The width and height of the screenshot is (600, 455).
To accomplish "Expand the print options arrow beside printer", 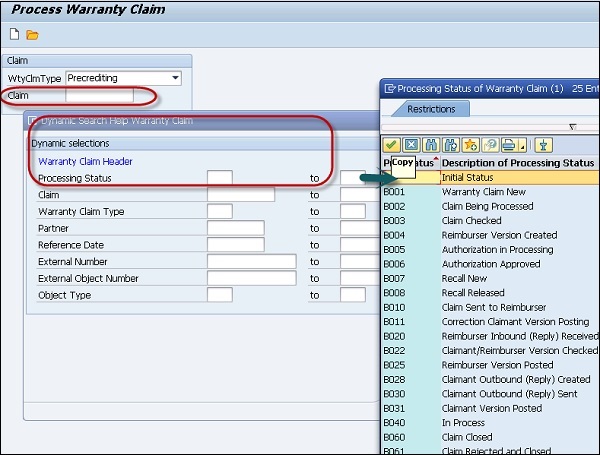I will click(x=523, y=146).
